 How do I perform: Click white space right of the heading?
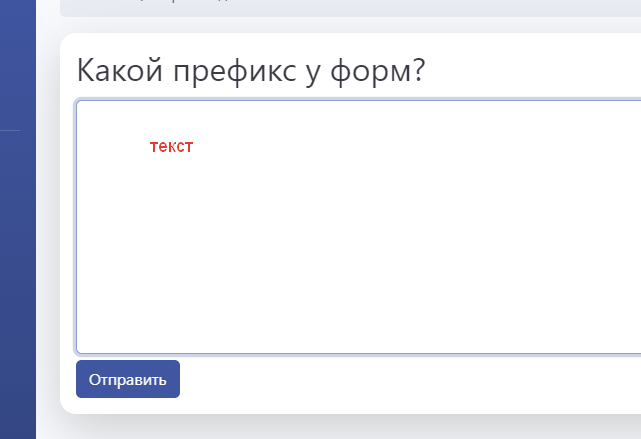click(540, 72)
